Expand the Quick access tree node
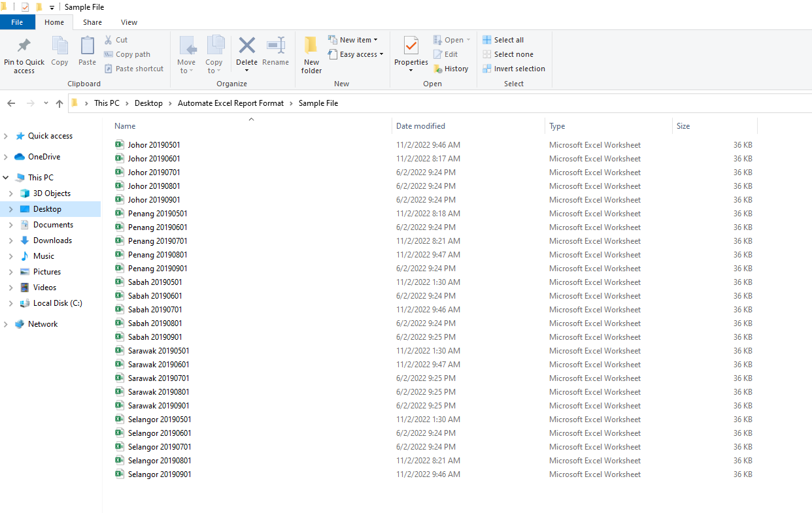812x513 pixels. [6, 136]
